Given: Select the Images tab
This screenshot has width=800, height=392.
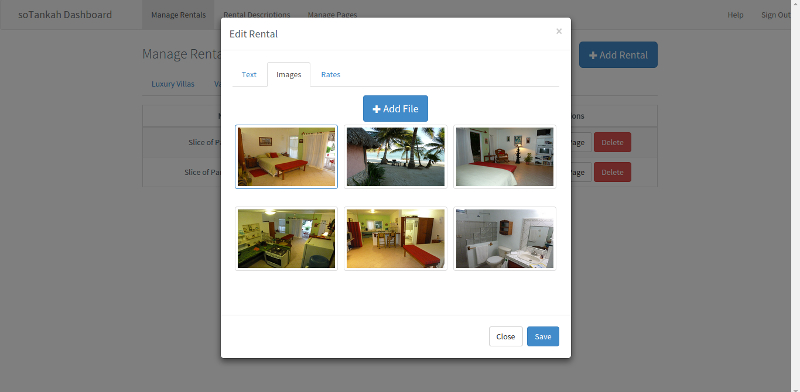Looking at the screenshot, I should pos(289,75).
